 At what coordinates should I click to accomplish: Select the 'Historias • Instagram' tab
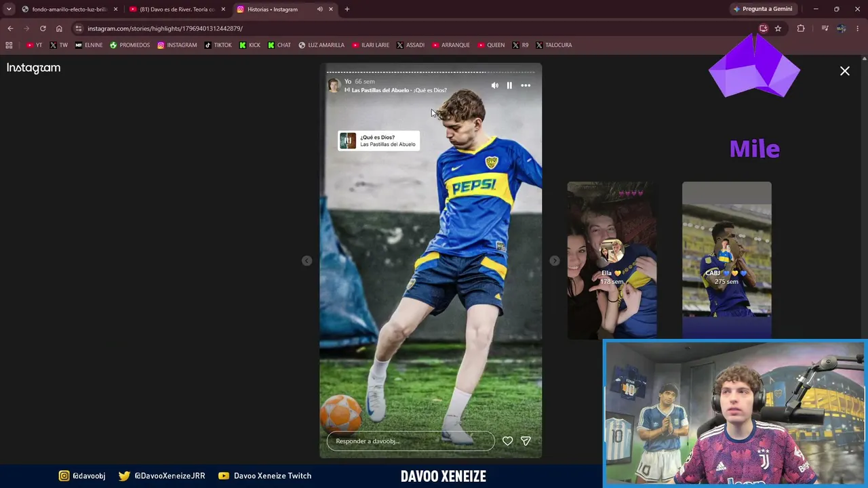pyautogui.click(x=272, y=9)
